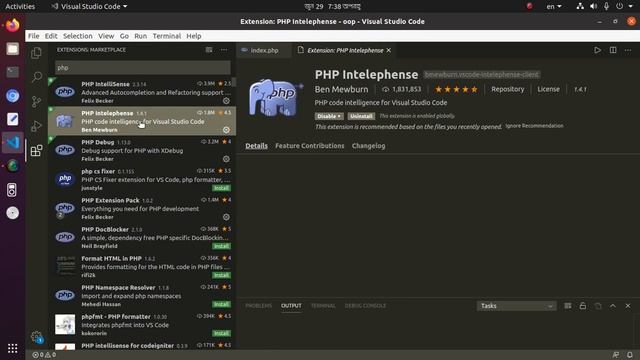Install Format HTML in PHP extension
The image size is (640, 360).
pyautogui.click(x=221, y=275)
